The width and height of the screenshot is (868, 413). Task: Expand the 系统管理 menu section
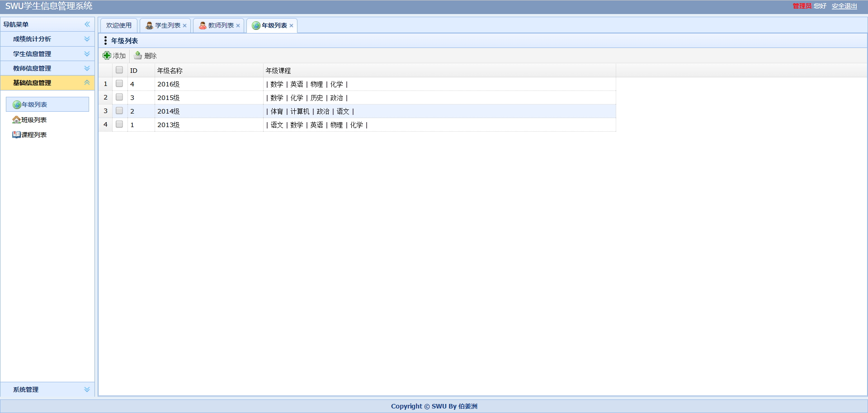47,389
